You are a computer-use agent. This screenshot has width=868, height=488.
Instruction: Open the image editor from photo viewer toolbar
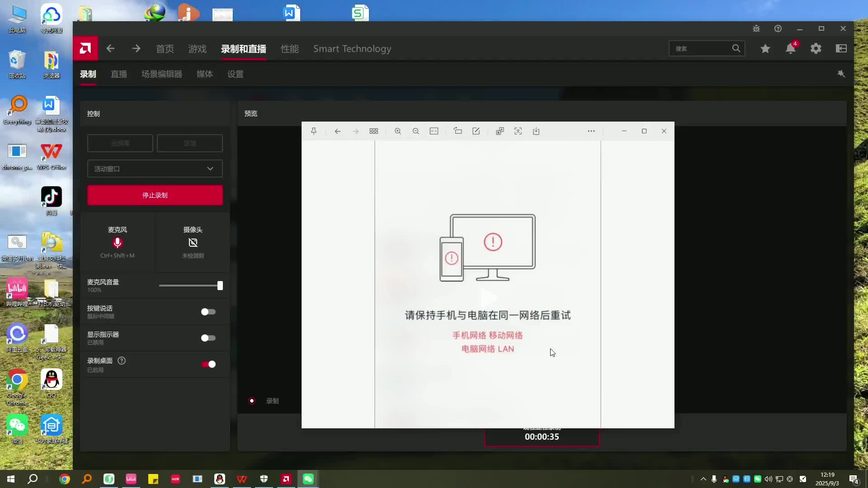[476, 131]
